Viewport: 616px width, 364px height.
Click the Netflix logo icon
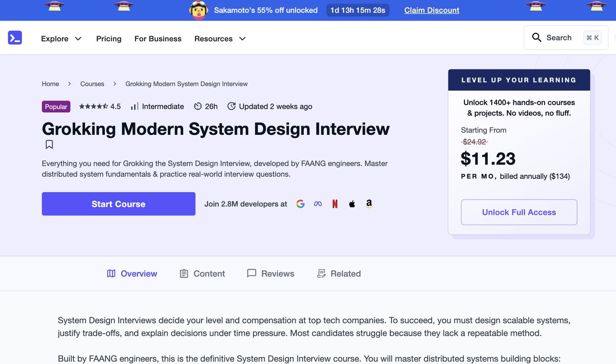coord(335,204)
